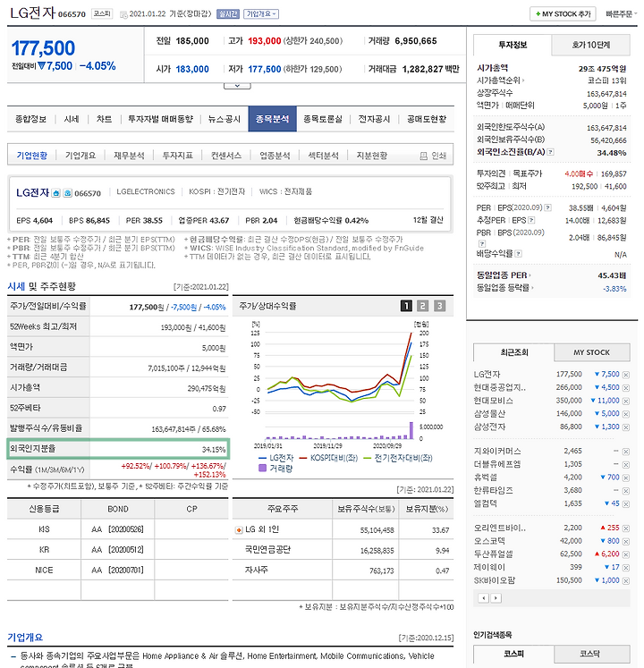The height and width of the screenshot is (668, 644).
Task: Remove 현대모비스 from recent list
Action: [626, 402]
